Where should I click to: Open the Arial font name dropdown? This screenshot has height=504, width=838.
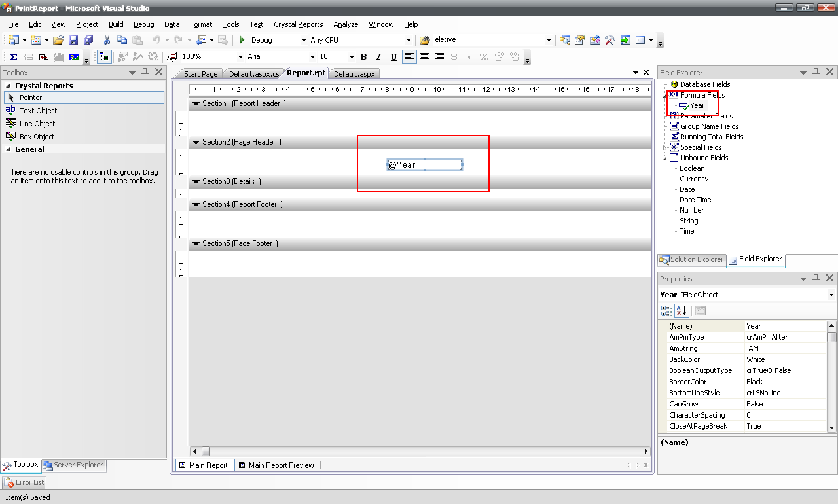click(312, 57)
